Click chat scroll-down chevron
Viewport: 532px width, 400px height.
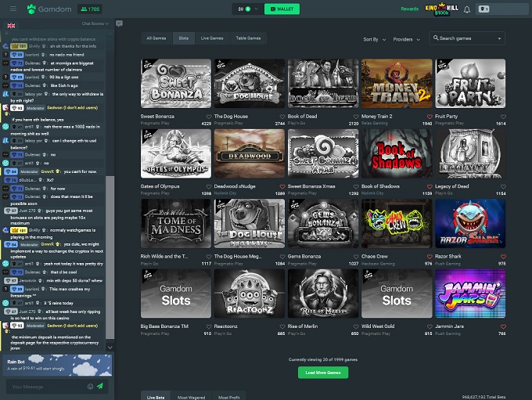(x=110, y=348)
